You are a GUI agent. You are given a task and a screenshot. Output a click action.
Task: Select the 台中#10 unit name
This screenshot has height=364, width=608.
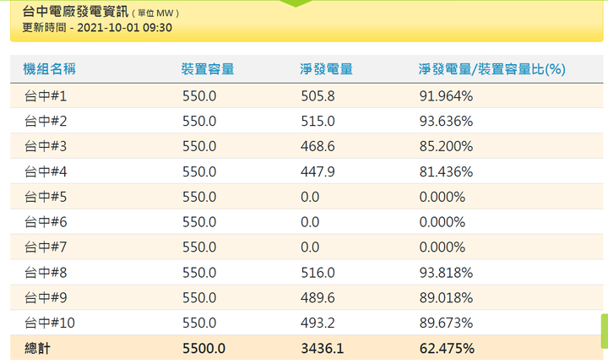tap(50, 323)
